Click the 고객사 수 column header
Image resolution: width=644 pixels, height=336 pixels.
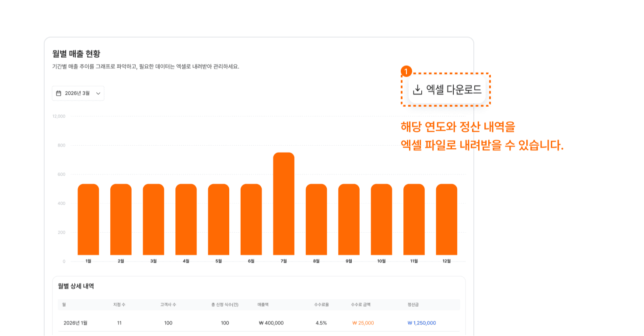pos(168,304)
